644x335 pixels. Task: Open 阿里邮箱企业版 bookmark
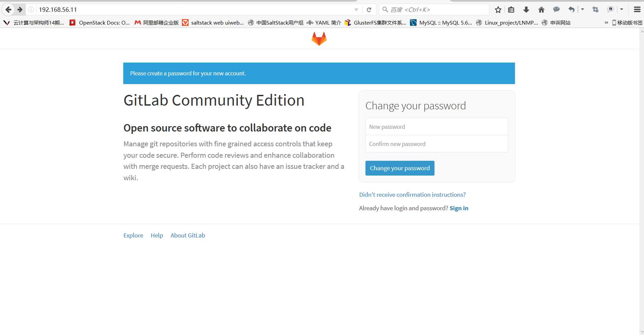coord(157,23)
